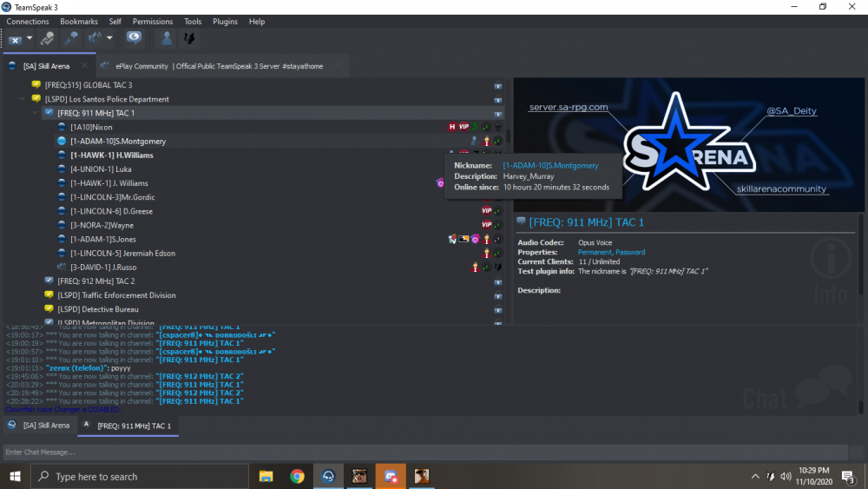This screenshot has height=489, width=868.
Task: Click the Enter Chat Message input field
Action: [425, 452]
